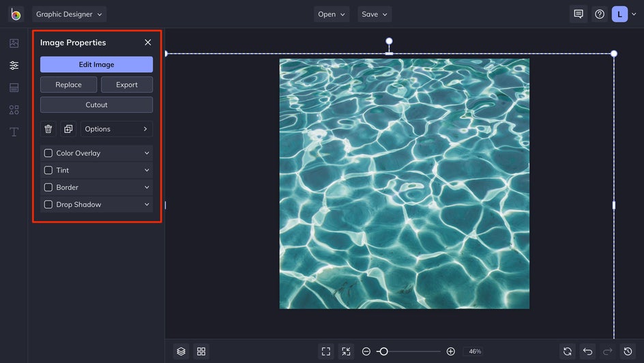Click the collapse fullscreen arrows icon
644x363 pixels.
(x=347, y=351)
